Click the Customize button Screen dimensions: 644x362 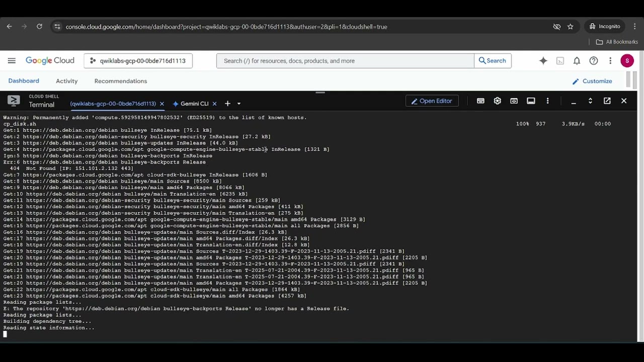[x=592, y=81]
